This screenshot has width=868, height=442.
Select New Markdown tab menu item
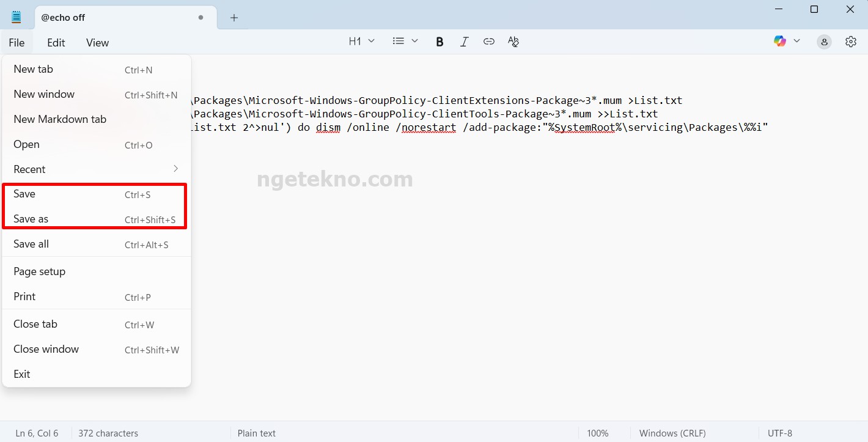(60, 119)
